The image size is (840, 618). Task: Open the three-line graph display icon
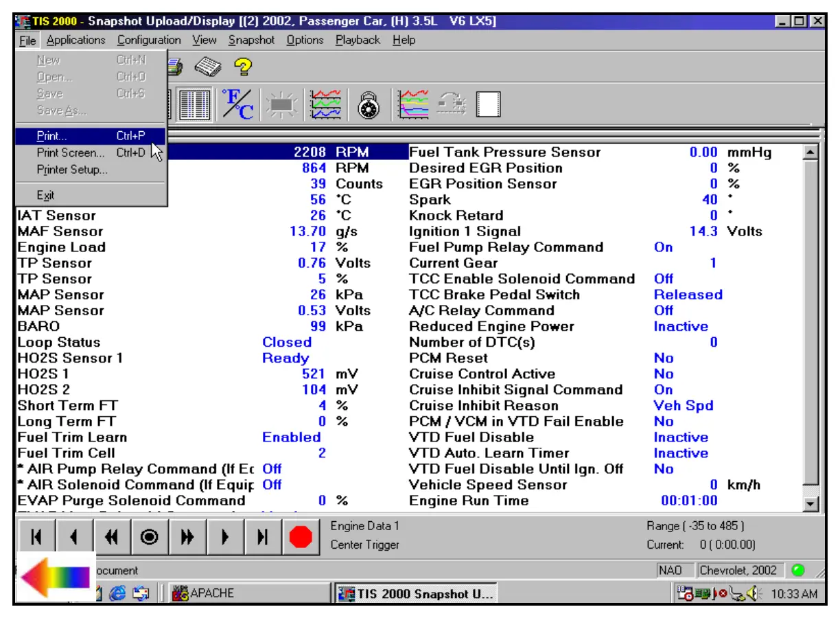(325, 105)
